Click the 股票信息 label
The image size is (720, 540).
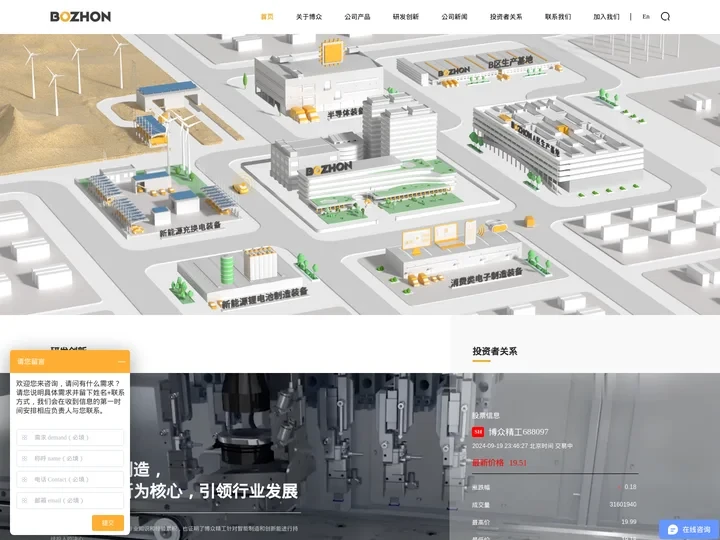click(486, 416)
